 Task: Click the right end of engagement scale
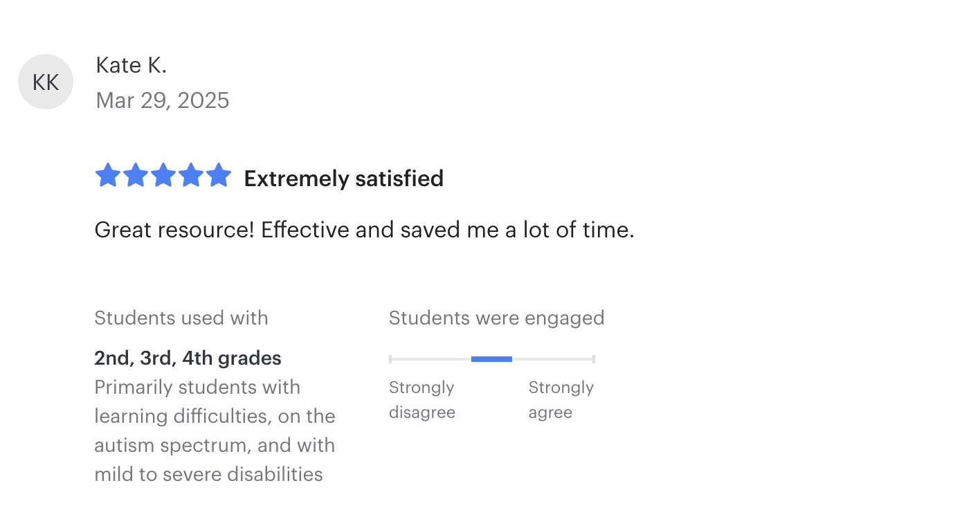coord(594,359)
